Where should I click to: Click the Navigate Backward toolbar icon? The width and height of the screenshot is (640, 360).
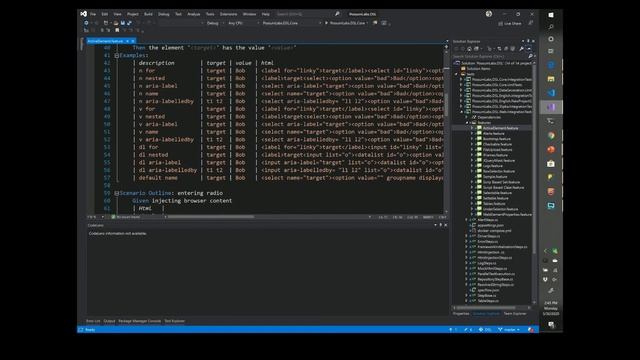[86, 23]
